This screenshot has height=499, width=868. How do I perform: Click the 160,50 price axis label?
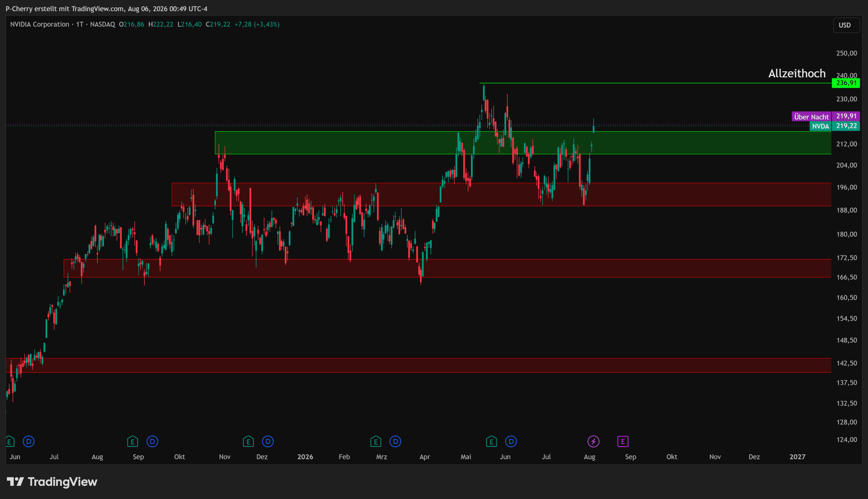[846, 298]
